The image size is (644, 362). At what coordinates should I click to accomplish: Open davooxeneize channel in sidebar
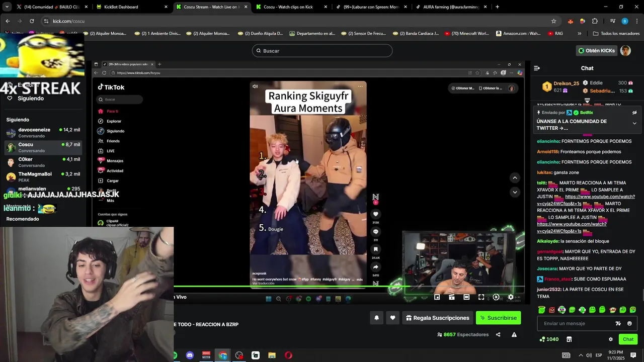(x=43, y=132)
